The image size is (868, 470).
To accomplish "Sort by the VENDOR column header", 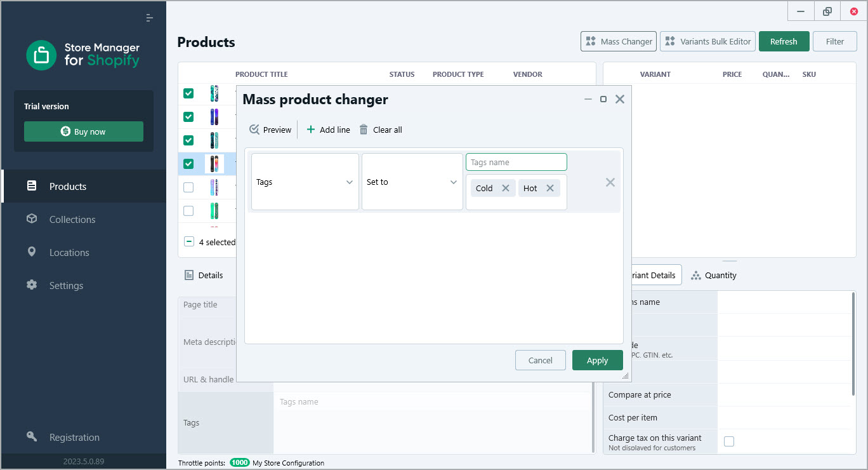I will coord(528,74).
